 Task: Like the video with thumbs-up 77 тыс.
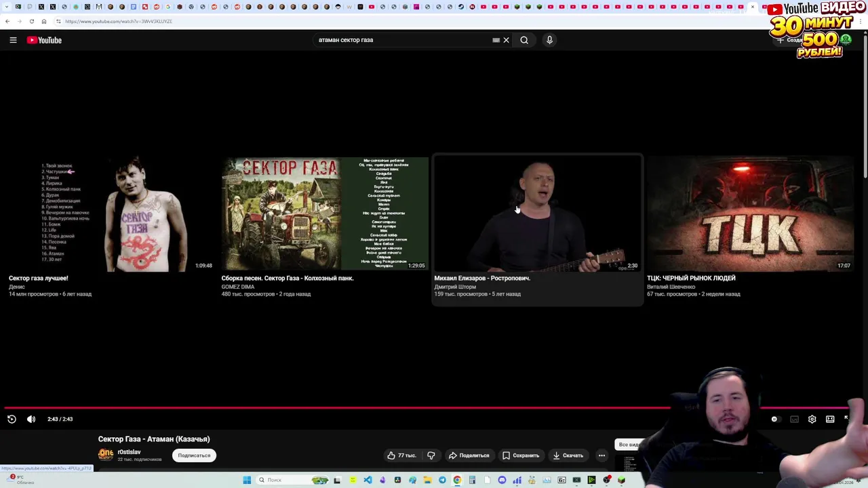(401, 455)
